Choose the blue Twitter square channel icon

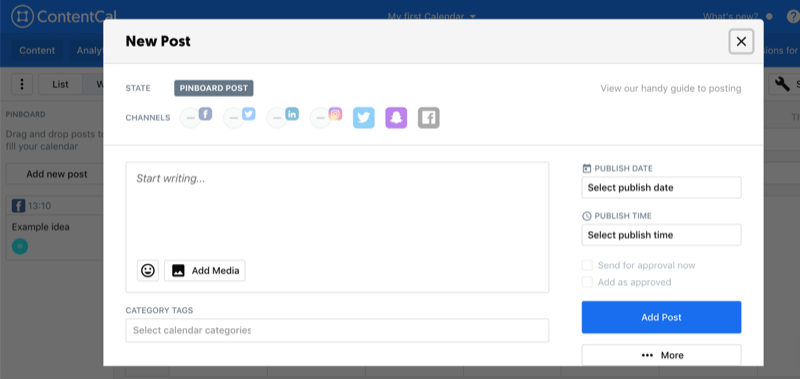click(x=364, y=118)
